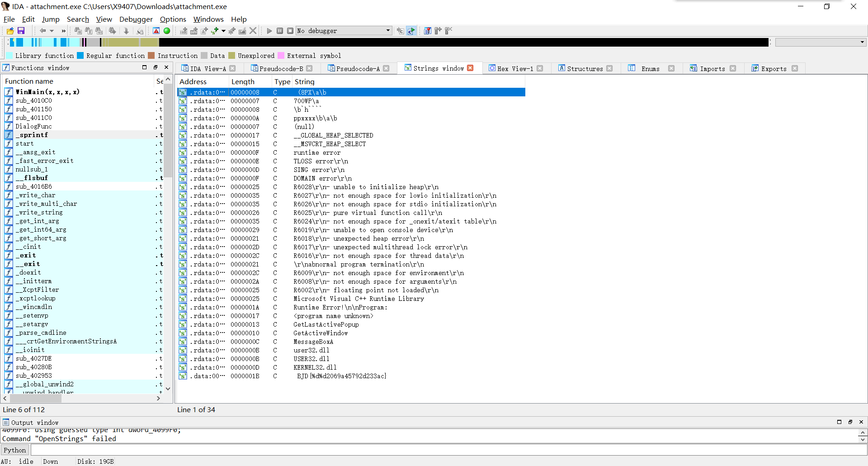
Task: Expand the toolbar overflow chevron
Action: coord(63,31)
